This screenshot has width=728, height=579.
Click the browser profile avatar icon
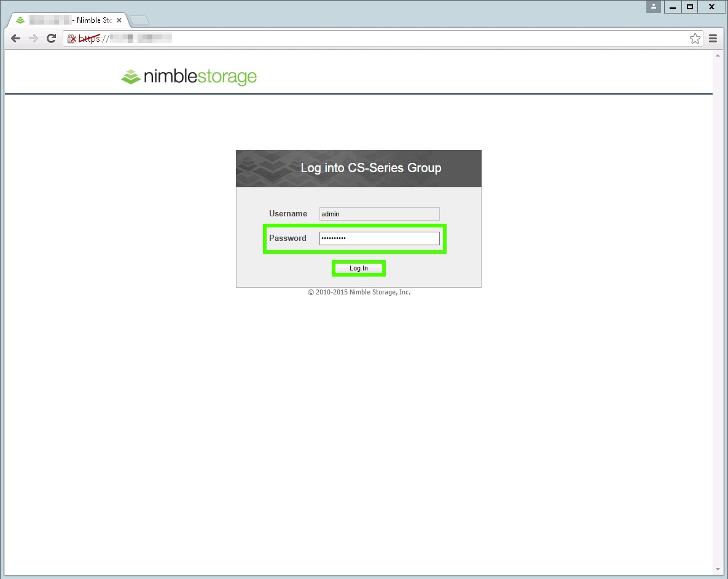click(653, 7)
